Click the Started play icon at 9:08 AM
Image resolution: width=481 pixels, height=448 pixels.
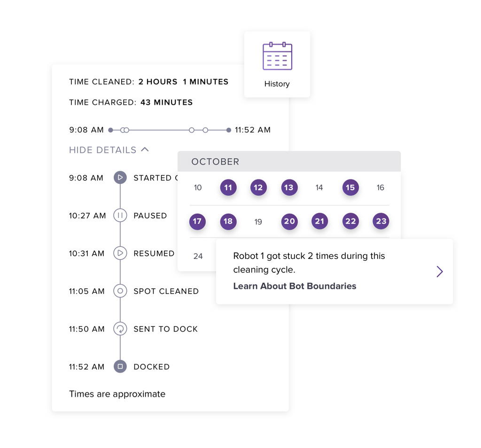pos(120,178)
